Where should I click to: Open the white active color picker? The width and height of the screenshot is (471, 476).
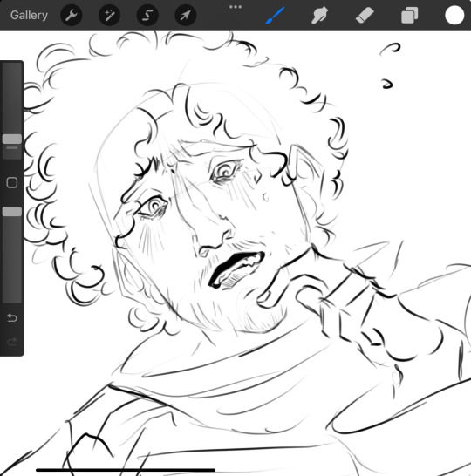(x=454, y=15)
